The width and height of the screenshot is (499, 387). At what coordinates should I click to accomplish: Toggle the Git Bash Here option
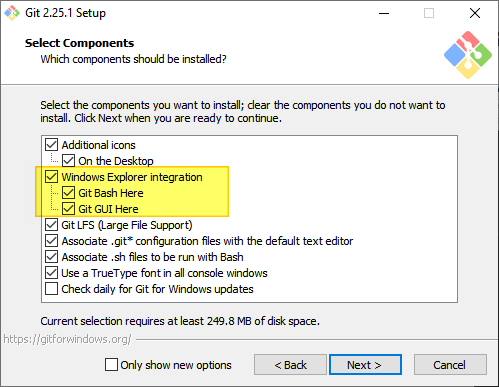tap(68, 193)
